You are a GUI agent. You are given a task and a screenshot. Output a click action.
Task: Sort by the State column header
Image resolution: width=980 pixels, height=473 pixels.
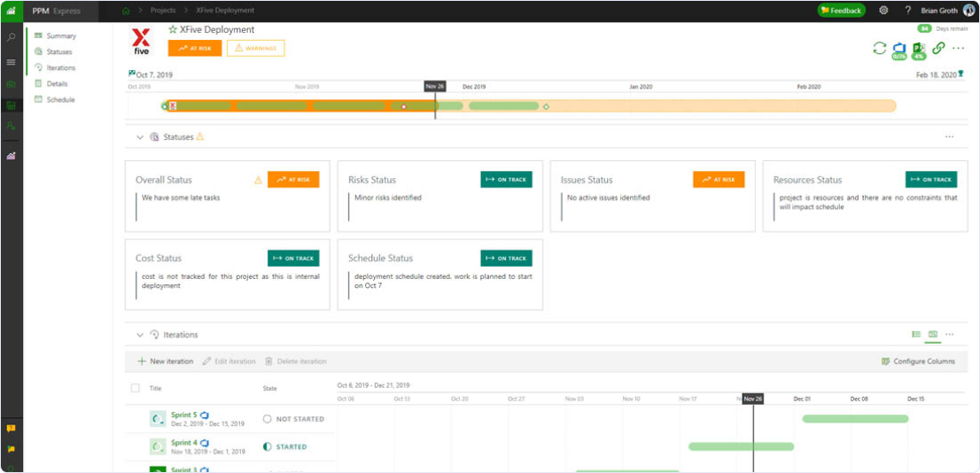tap(269, 388)
